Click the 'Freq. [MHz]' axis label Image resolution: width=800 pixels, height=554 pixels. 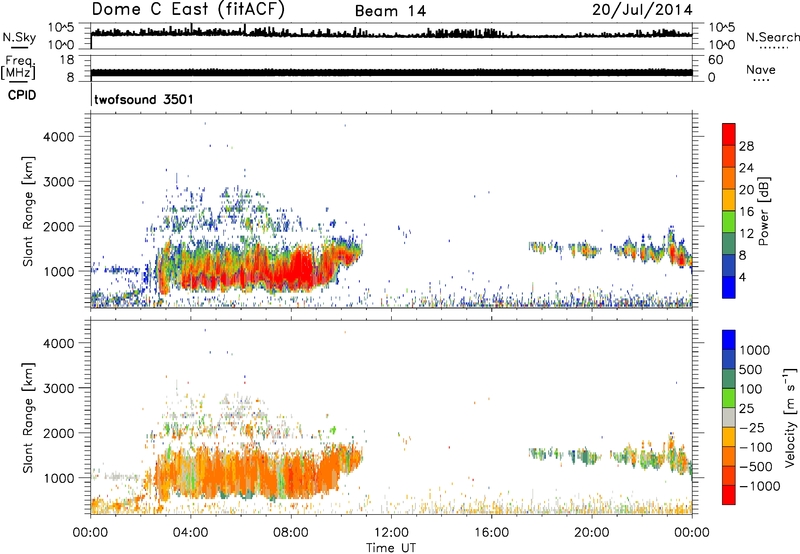point(18,68)
